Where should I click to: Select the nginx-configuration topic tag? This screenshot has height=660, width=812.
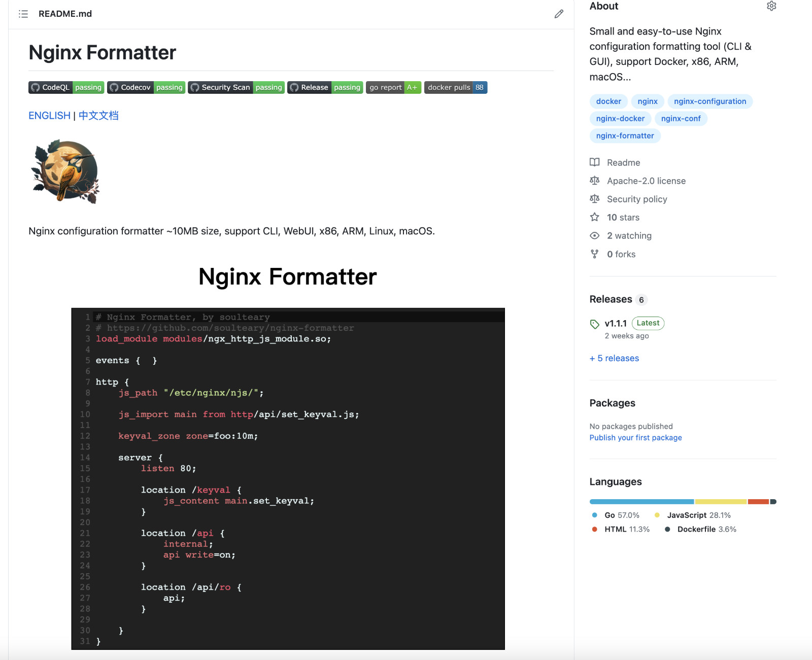point(710,101)
